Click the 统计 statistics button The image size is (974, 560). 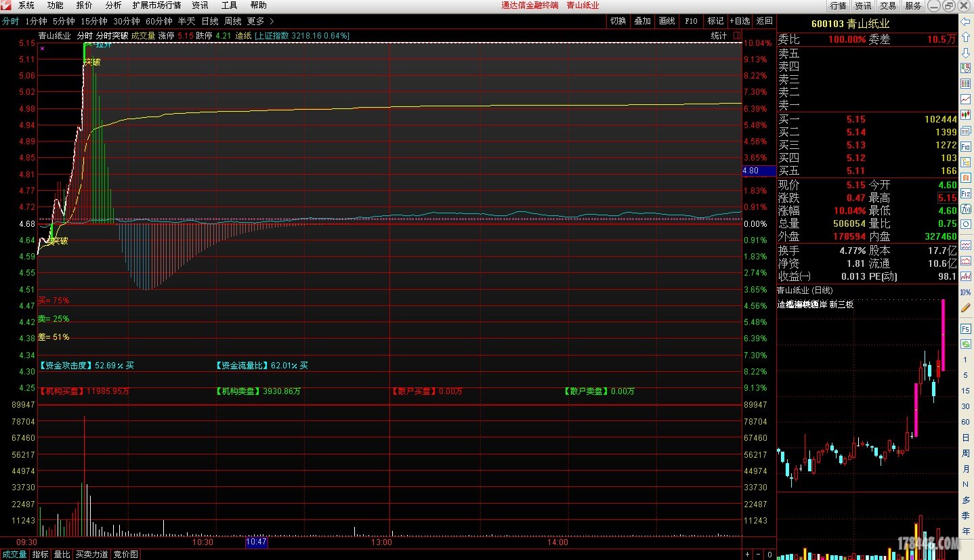[719, 36]
